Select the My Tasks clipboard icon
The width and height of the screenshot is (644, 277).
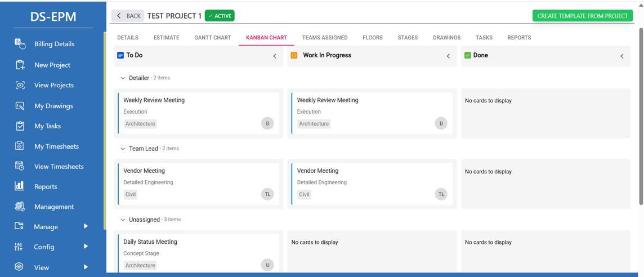point(20,126)
